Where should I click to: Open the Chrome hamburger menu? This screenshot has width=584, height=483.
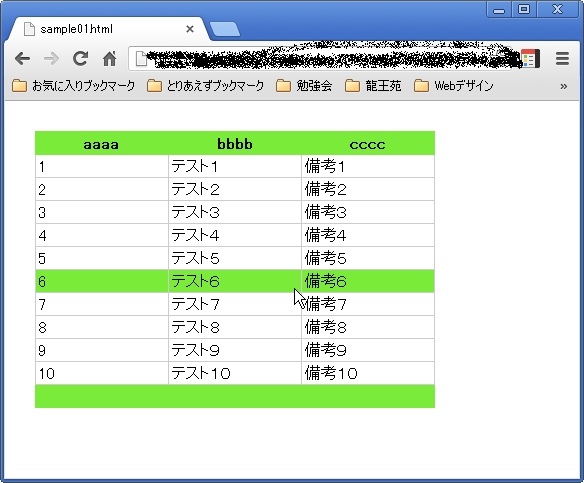pos(562,58)
